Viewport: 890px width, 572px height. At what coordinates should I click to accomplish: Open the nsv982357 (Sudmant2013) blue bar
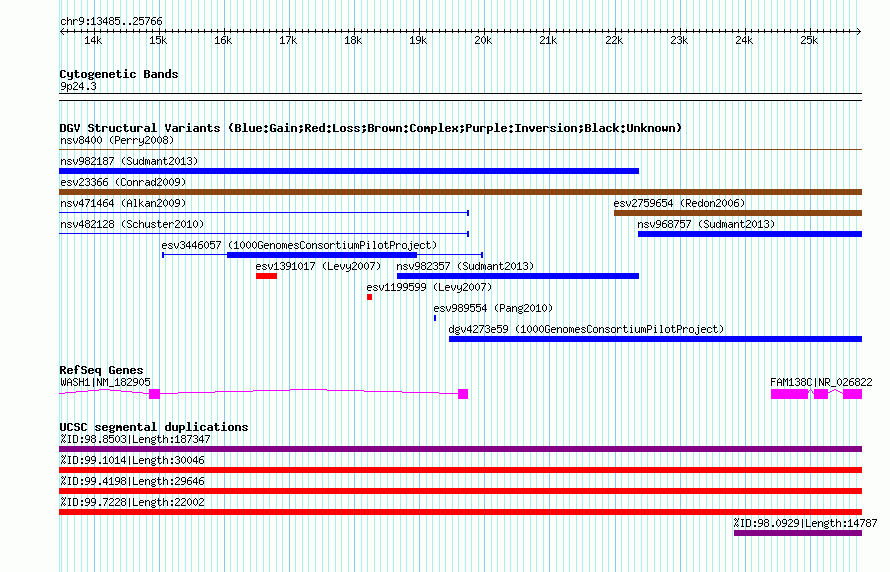pyautogui.click(x=518, y=276)
